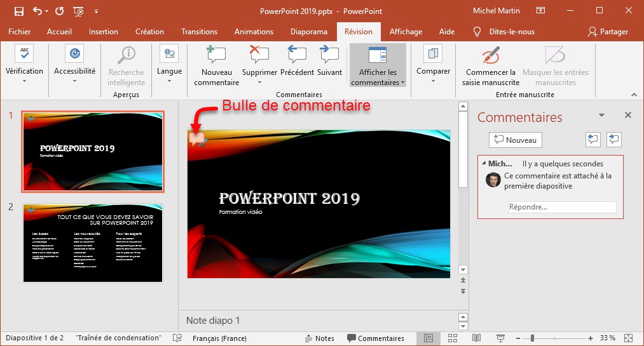Click the comment bubble on the slide
This screenshot has height=346, width=644.
click(x=196, y=138)
